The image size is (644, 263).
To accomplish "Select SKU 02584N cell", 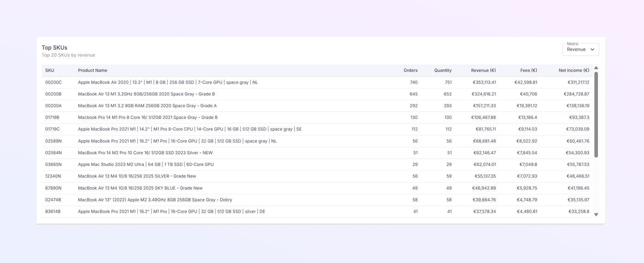I will 53,153.
